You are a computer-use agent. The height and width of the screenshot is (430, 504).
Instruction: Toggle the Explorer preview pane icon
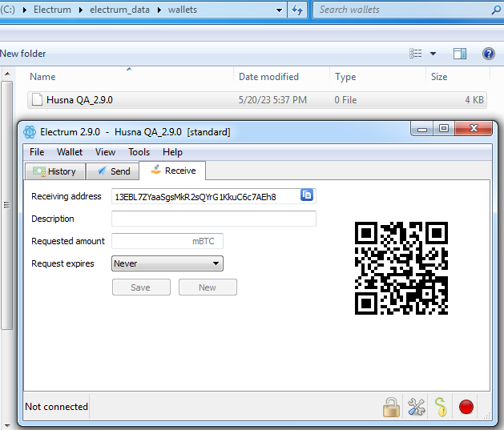coord(460,54)
